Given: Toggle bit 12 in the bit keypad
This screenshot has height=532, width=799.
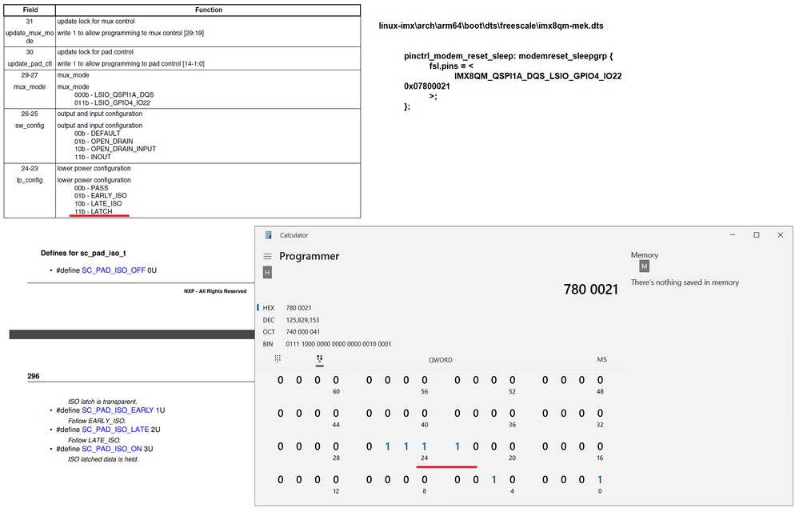Looking at the screenshot, I should point(336,479).
